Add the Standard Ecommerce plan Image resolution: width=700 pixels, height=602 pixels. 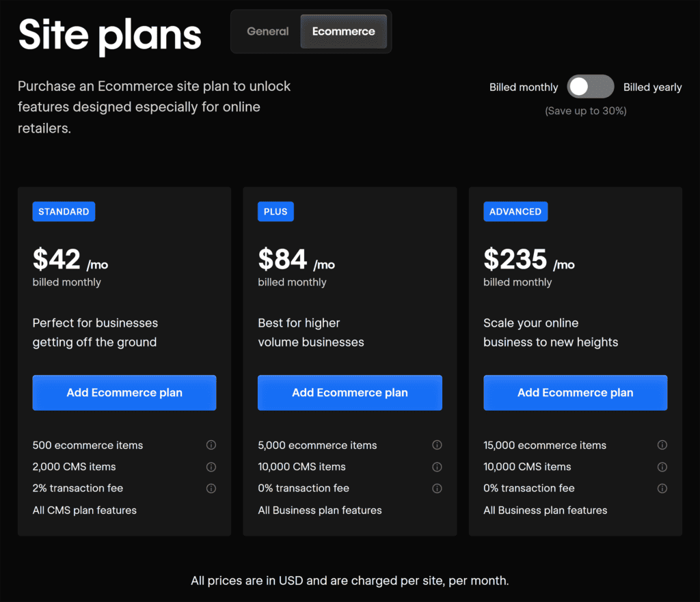pos(124,392)
